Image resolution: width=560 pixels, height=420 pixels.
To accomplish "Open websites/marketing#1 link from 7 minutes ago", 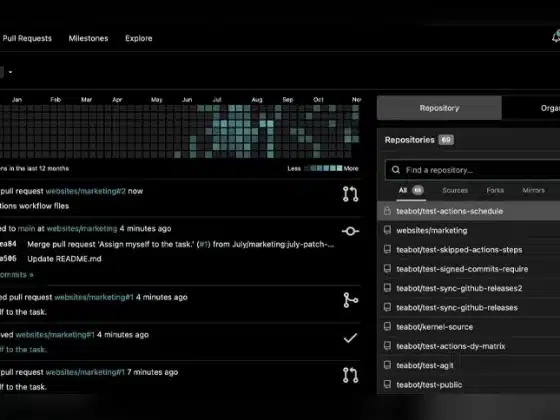I will [85, 372].
